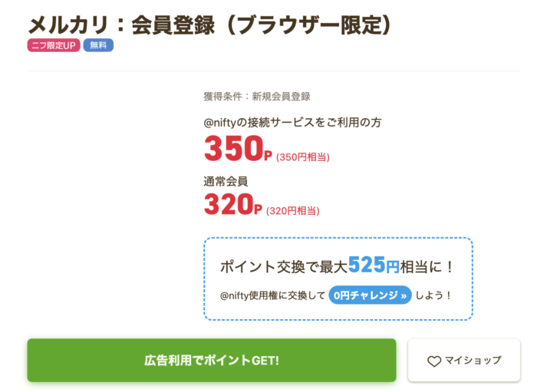Click the (320円相当) note
Viewport: 537px width, 392px height.
click(293, 211)
